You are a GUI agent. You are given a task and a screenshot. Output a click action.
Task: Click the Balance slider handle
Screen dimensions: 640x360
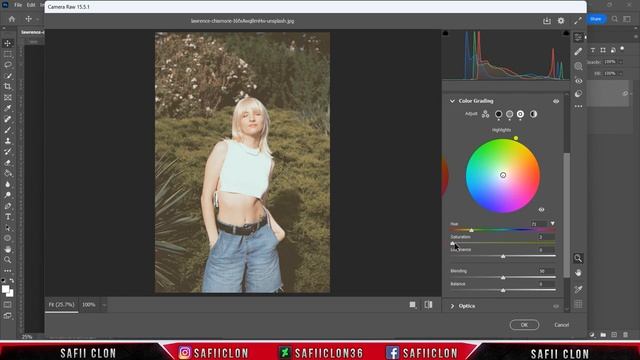click(x=503, y=290)
